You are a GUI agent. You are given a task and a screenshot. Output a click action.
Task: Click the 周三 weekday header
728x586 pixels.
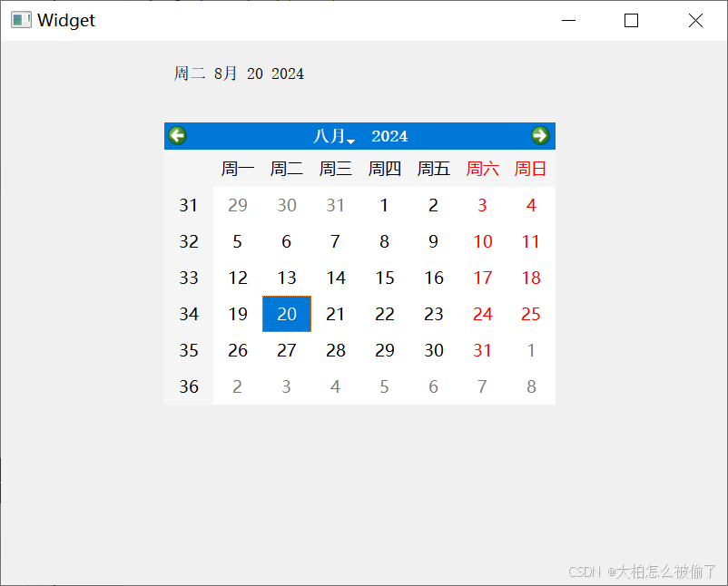(x=335, y=169)
